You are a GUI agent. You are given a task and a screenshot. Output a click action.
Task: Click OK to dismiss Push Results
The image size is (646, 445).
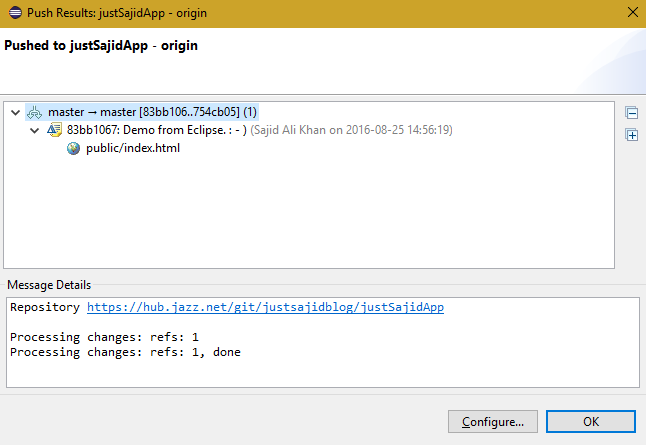[591, 422]
